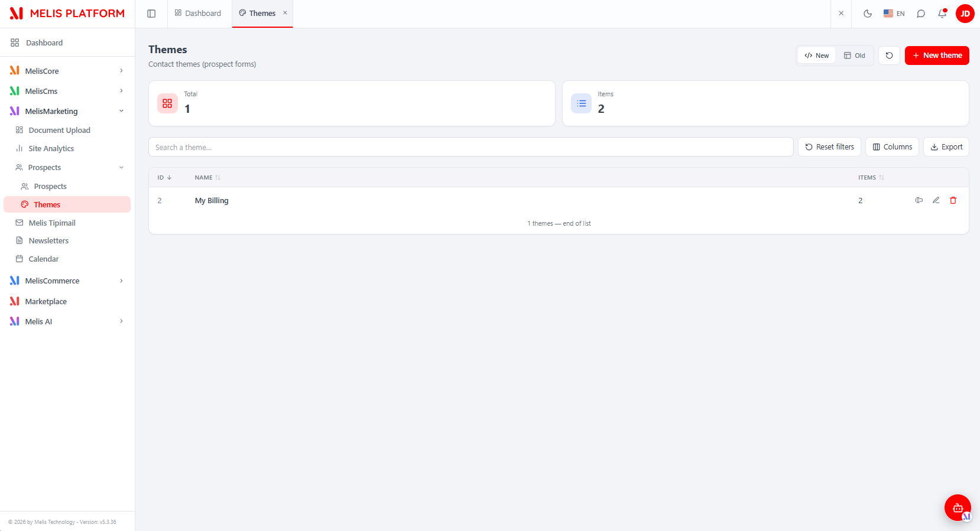Click the ID value 2 in My Billing row
This screenshot has width=980, height=531.
[x=160, y=201]
